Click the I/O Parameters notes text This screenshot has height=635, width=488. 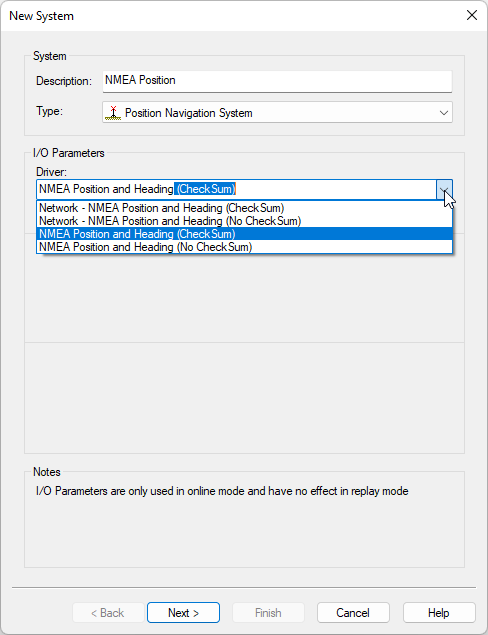(222, 491)
